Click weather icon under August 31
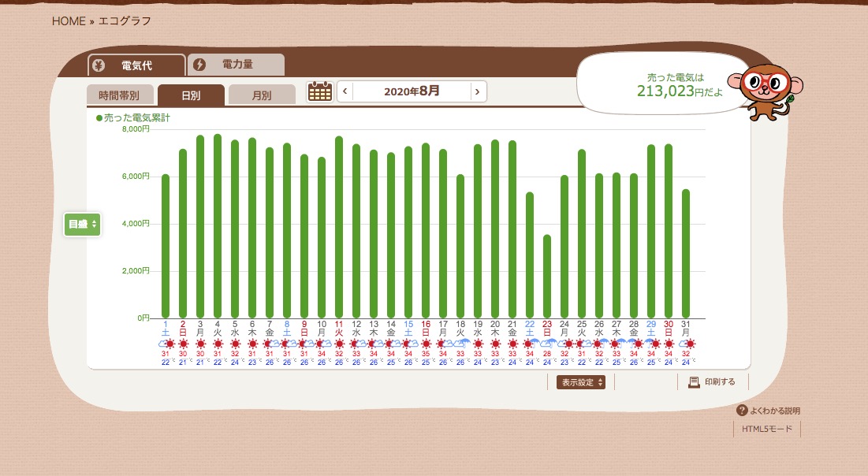Screen dimensions: 868x476 click(x=686, y=344)
